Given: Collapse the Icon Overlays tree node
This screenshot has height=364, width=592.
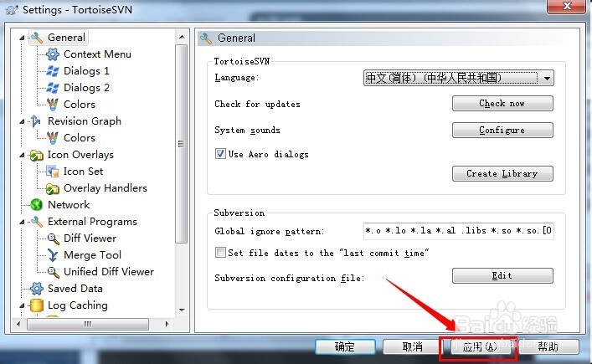Looking at the screenshot, I should [x=23, y=155].
